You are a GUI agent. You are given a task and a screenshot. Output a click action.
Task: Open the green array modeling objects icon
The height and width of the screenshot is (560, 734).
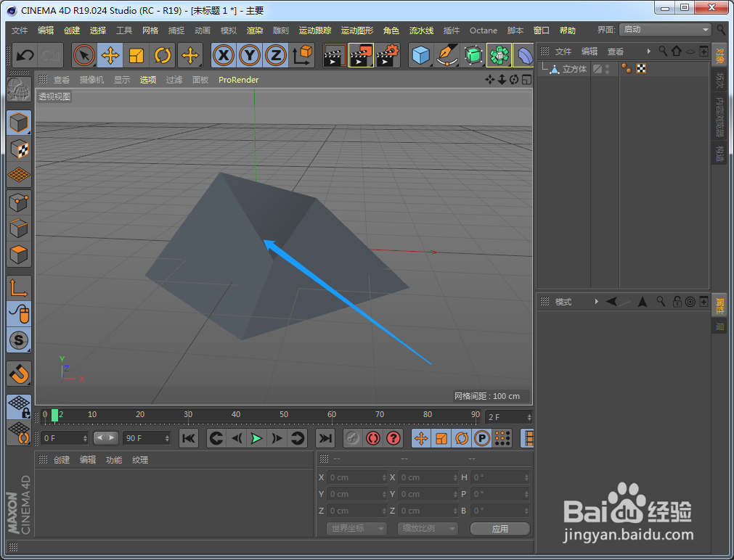pos(499,56)
